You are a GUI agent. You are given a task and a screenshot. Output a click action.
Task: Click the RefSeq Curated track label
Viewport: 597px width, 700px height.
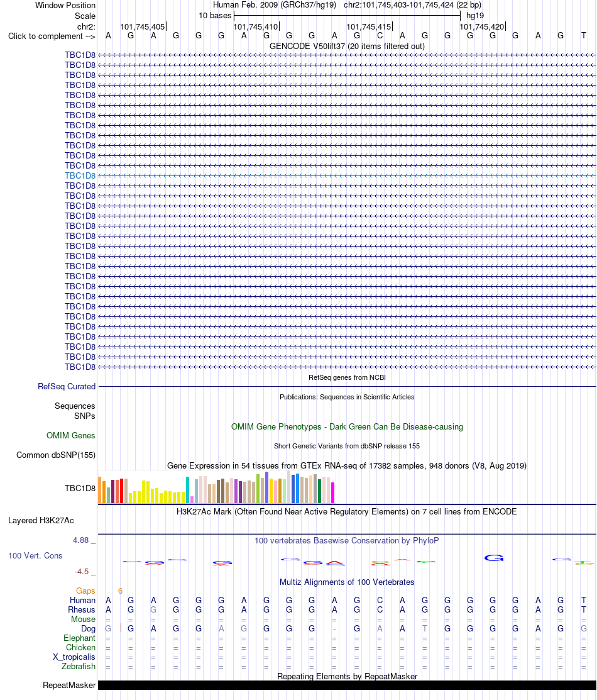67,387
